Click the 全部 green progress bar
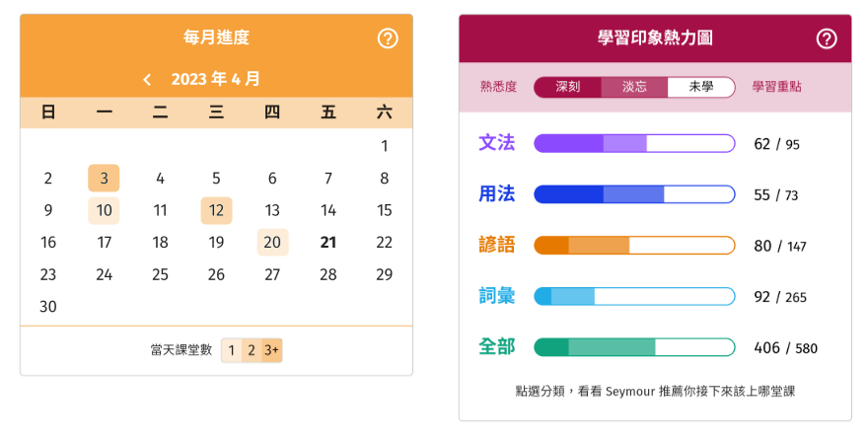 634,347
